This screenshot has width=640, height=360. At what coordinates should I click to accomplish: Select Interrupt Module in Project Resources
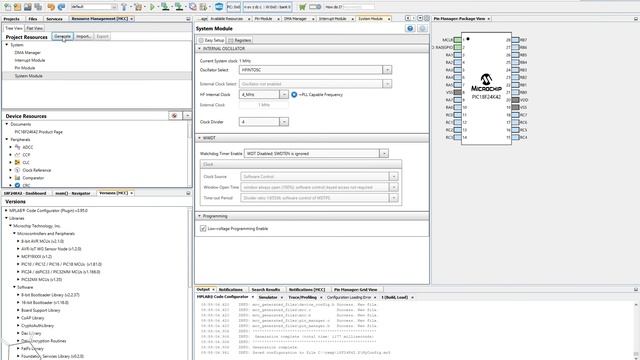coord(30,60)
